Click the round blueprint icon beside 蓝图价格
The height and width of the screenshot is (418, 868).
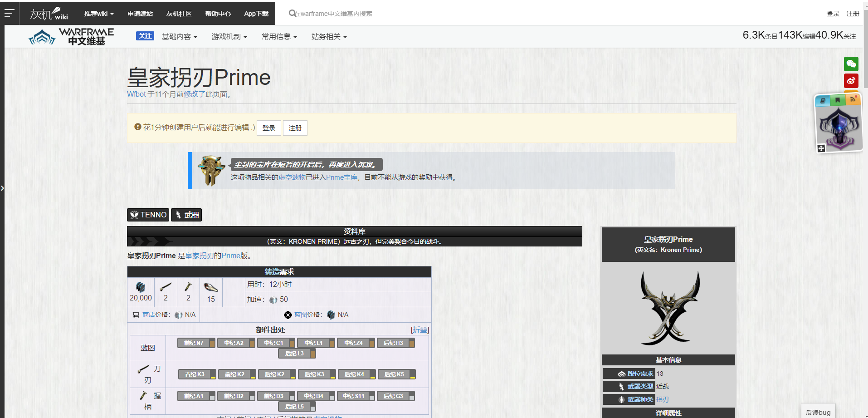(x=288, y=315)
